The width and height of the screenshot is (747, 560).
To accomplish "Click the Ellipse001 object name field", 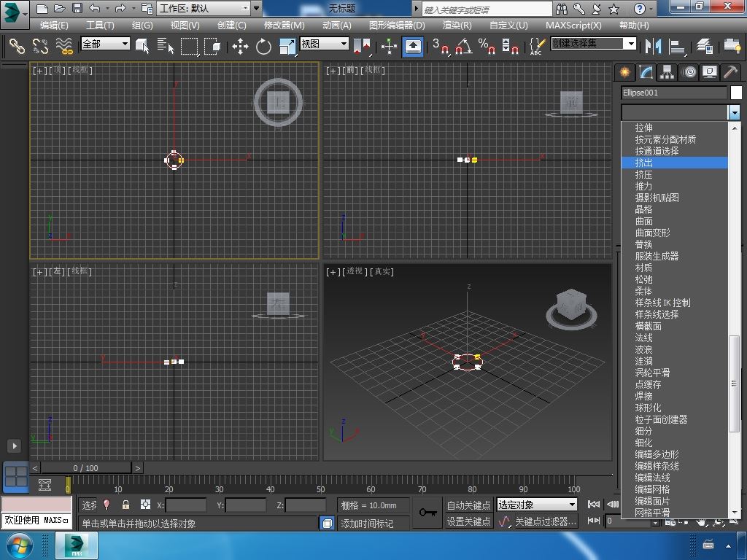I will coord(673,93).
